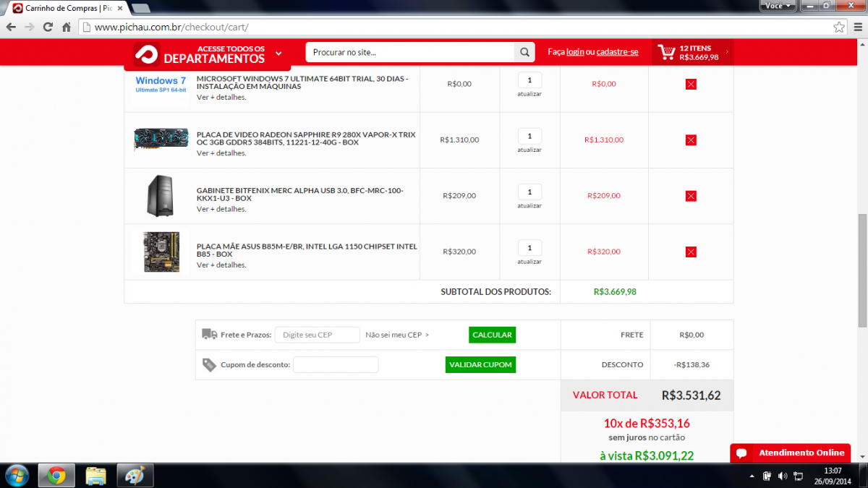Open Windows Start menu
Screen dimensions: 868x488
pos(16,476)
